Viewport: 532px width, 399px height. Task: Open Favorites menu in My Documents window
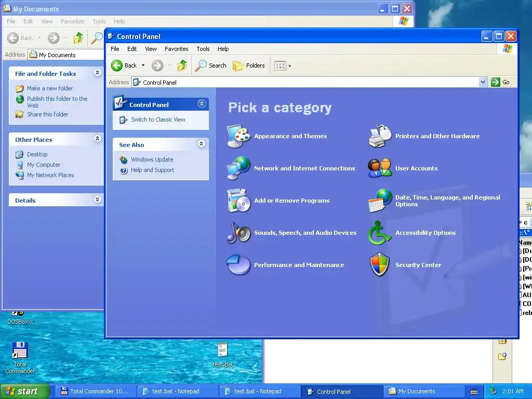73,21
